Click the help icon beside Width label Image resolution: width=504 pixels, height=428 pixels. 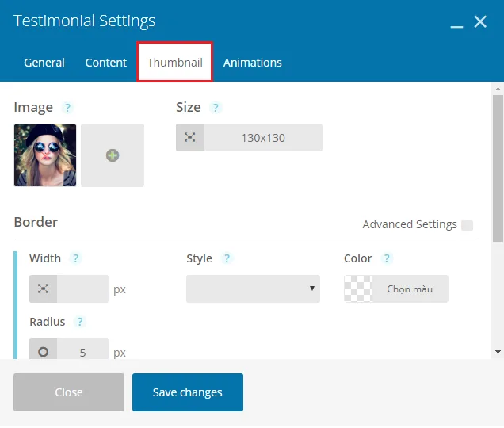(x=75, y=258)
